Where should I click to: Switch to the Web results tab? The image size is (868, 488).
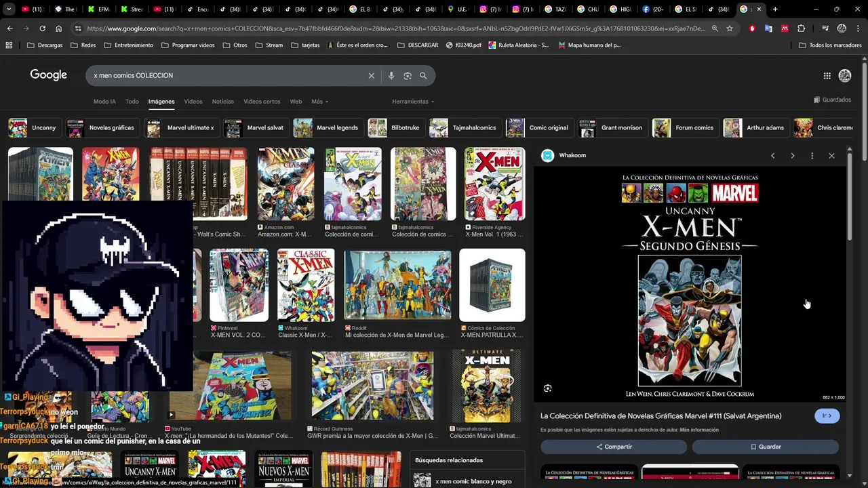click(x=296, y=102)
